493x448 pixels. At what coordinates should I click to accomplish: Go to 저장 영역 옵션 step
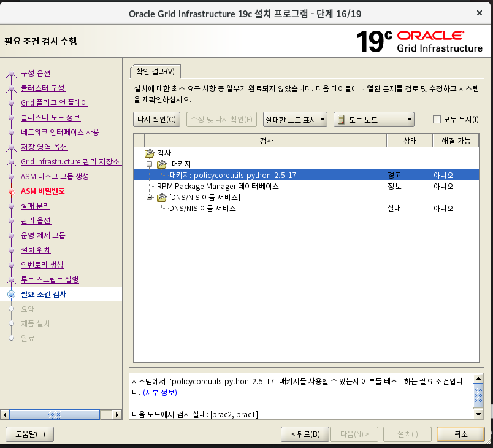44,147
